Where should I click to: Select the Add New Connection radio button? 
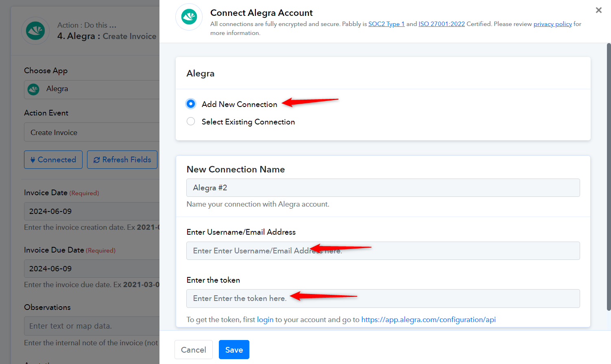click(x=191, y=104)
